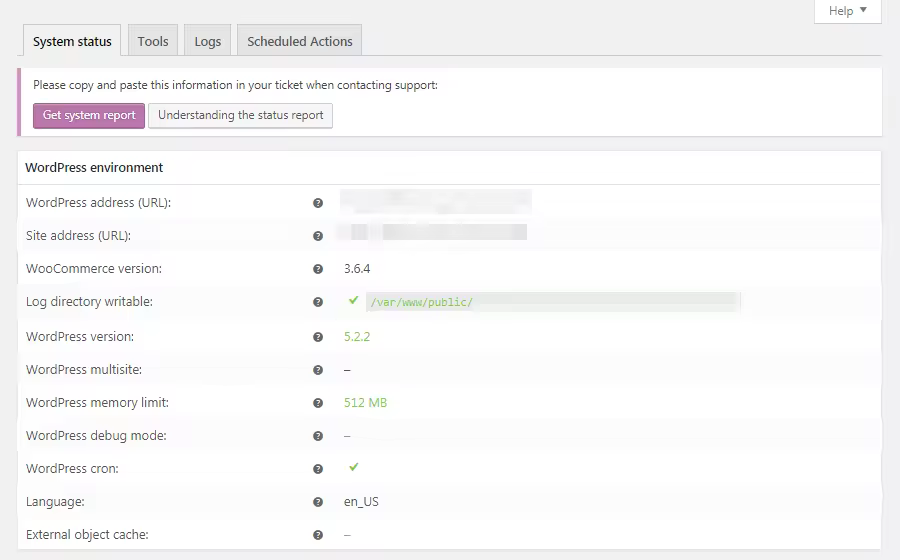Click the WordPress memory limit label
Viewport: 900px width, 560px height.
point(98,403)
